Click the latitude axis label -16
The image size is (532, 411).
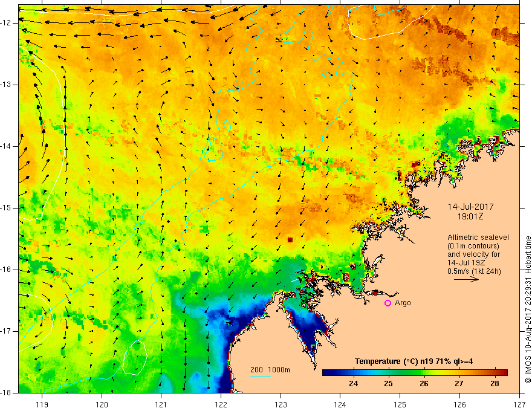tap(7, 270)
